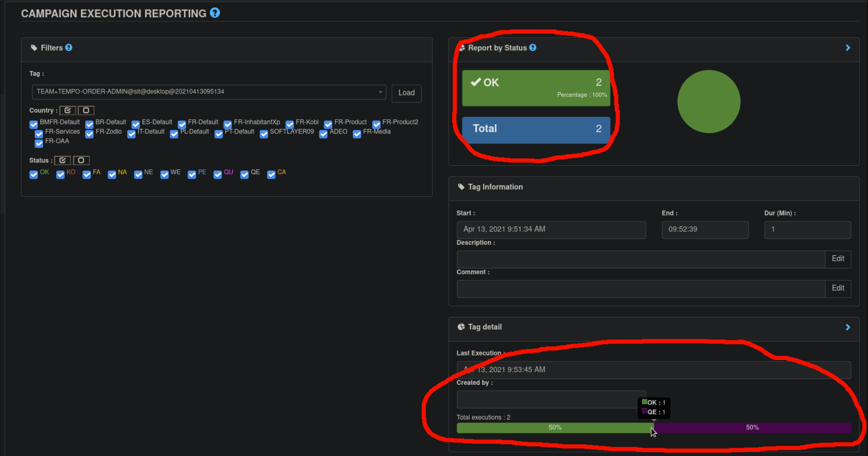Click the End time field
868x456 pixels.
pos(705,230)
